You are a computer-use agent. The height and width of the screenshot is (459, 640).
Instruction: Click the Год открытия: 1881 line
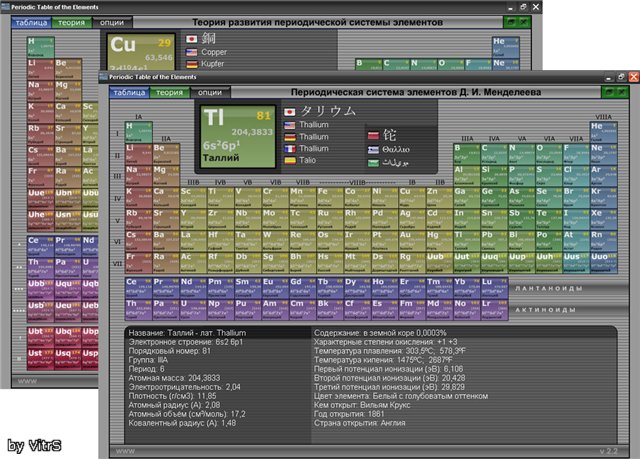coord(349,414)
